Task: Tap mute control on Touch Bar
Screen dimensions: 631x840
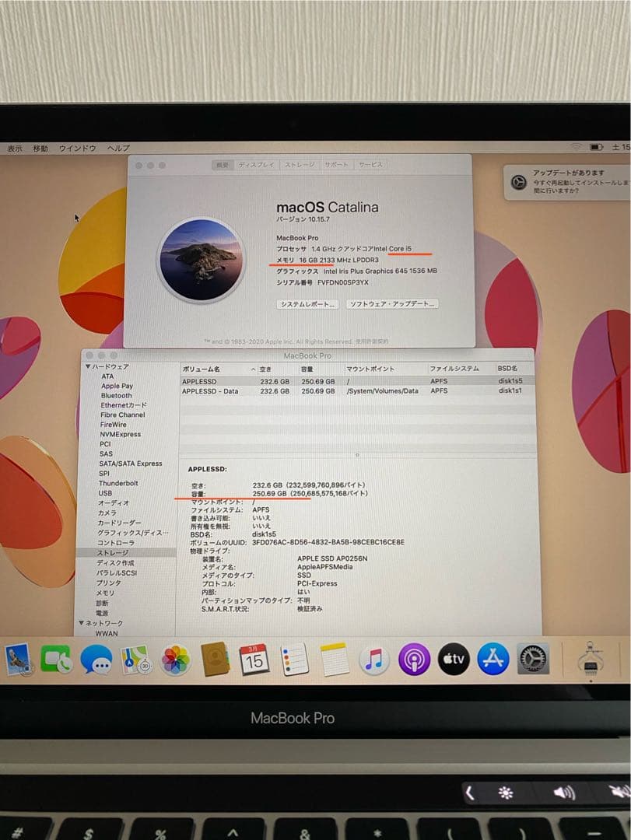Action: coord(619,792)
